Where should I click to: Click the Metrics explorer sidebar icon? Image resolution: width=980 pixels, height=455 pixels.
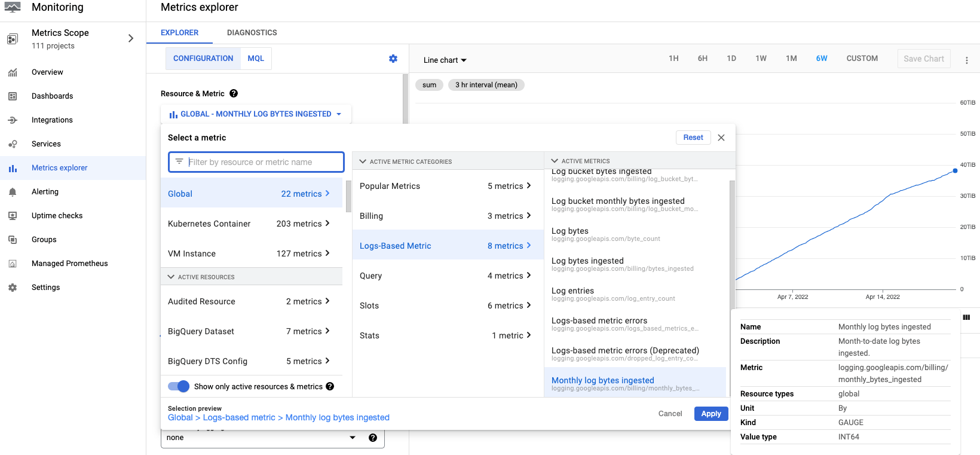click(x=13, y=168)
